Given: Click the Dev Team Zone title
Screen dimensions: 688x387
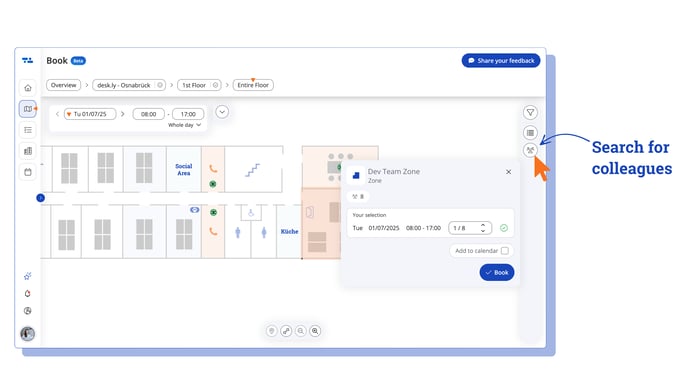Looking at the screenshot, I should coord(394,172).
